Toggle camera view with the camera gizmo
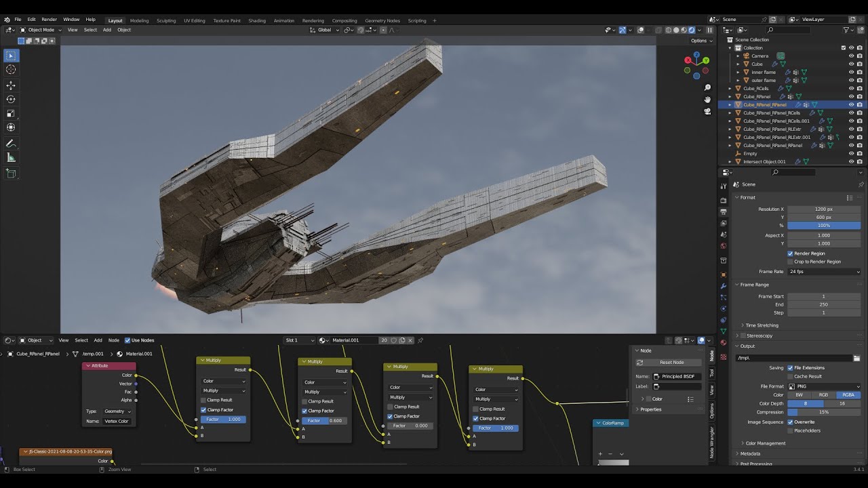 (707, 110)
